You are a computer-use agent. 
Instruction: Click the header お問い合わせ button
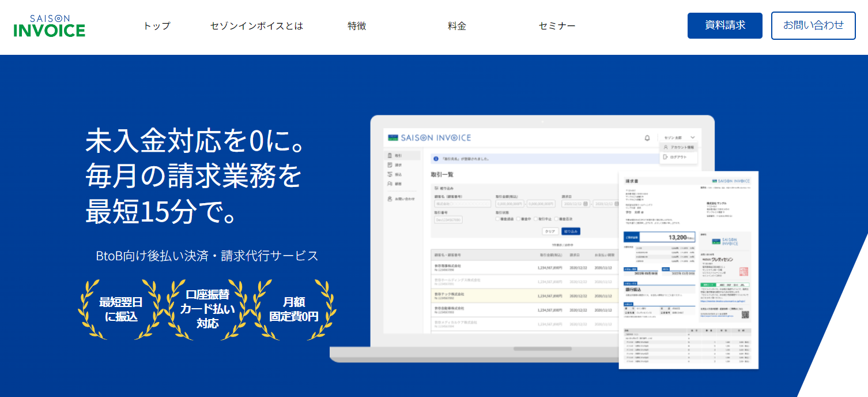[x=813, y=25]
